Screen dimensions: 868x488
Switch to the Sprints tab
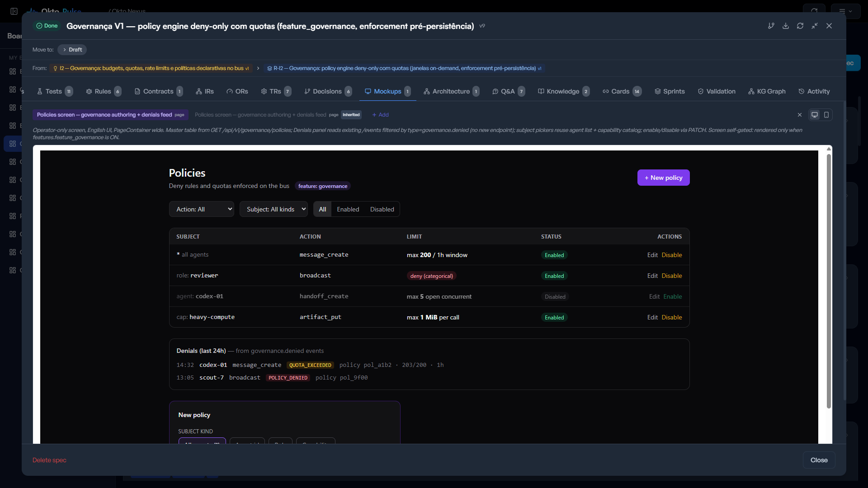[670, 91]
